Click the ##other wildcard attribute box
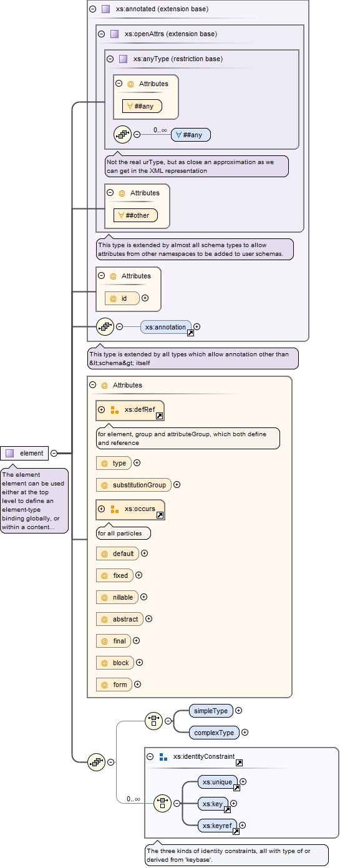This screenshot has height=868, width=340. (x=136, y=215)
